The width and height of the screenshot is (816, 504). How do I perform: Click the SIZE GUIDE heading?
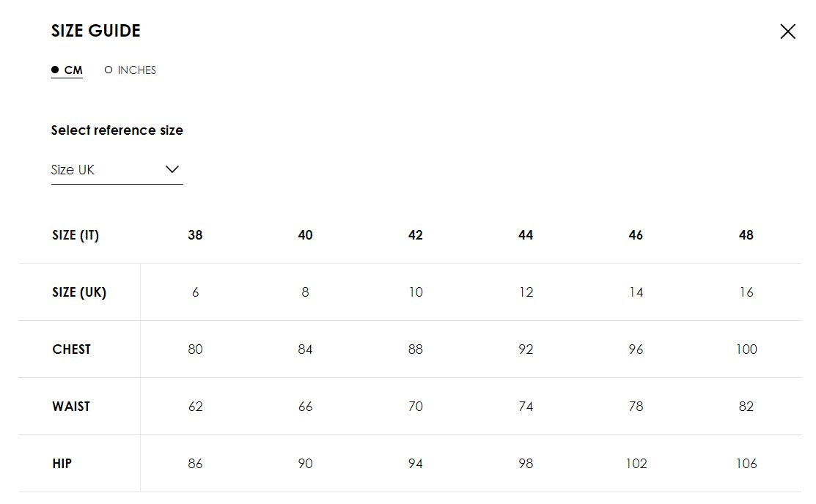96,31
